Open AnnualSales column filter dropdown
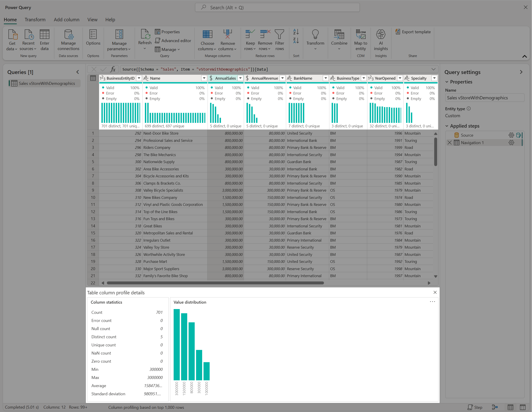 tap(240, 78)
